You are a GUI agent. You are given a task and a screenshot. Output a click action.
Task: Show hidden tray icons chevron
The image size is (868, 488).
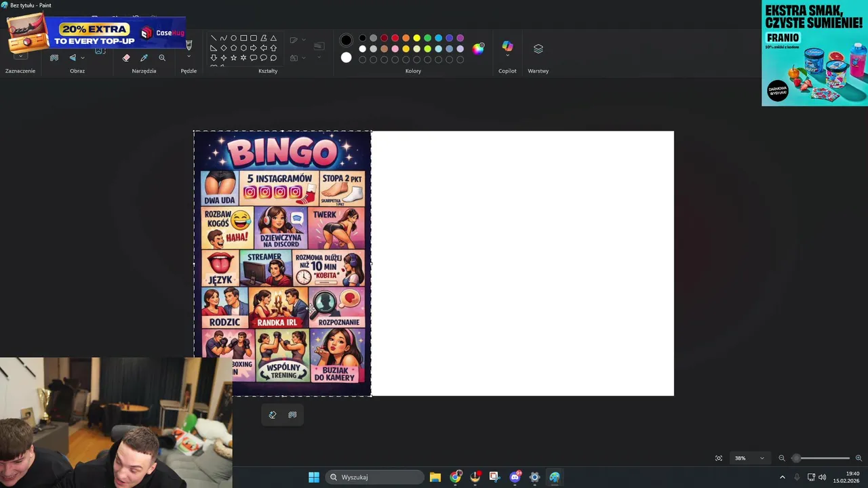(x=782, y=477)
